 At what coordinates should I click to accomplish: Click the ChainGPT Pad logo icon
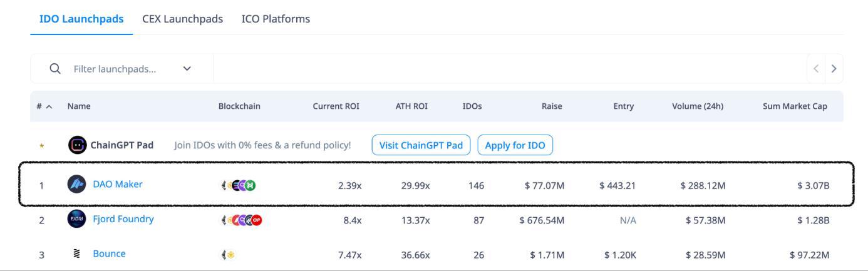tap(77, 145)
